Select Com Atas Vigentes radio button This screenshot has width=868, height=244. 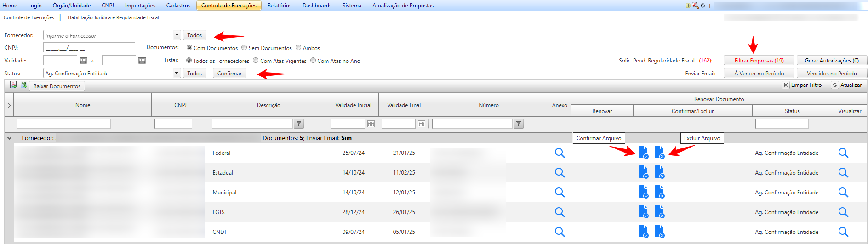[x=256, y=61]
